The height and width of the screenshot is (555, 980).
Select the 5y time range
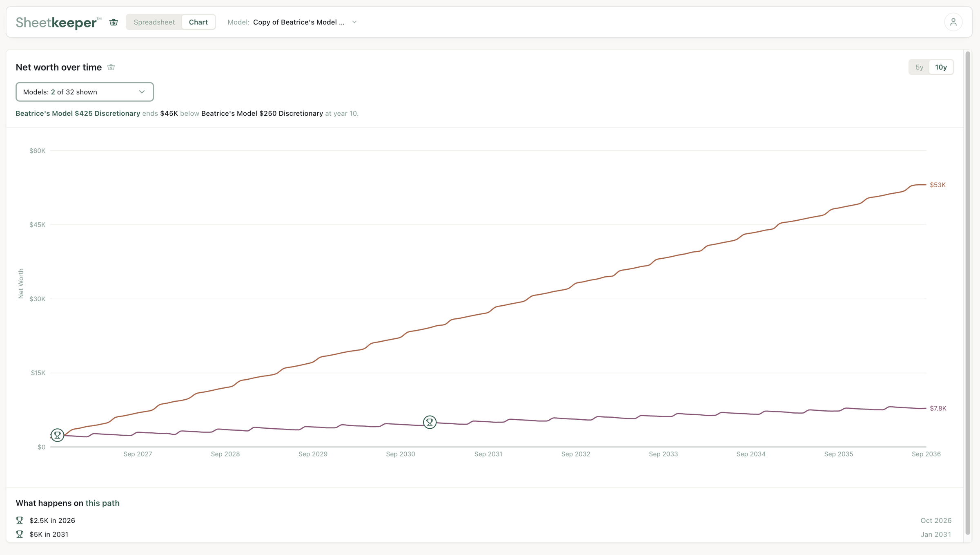(x=919, y=67)
